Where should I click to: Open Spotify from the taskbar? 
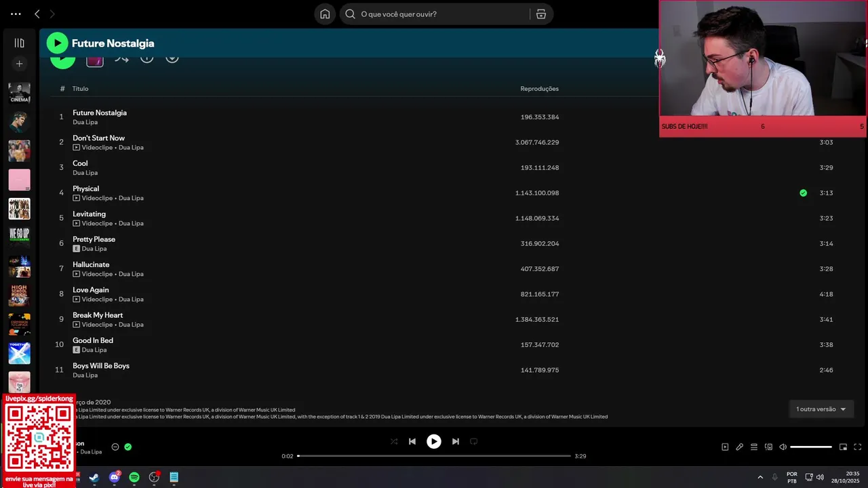pos(134,477)
